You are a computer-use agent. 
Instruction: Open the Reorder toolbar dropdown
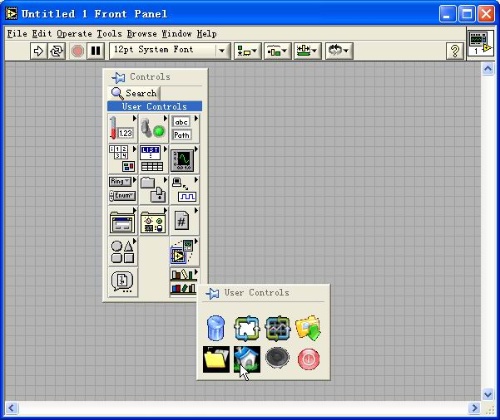(339, 51)
